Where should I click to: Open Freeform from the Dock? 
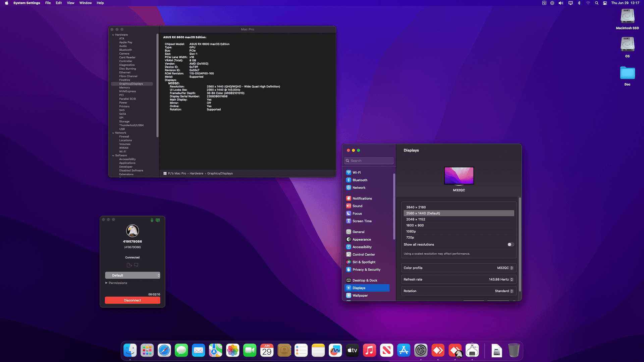(335, 351)
